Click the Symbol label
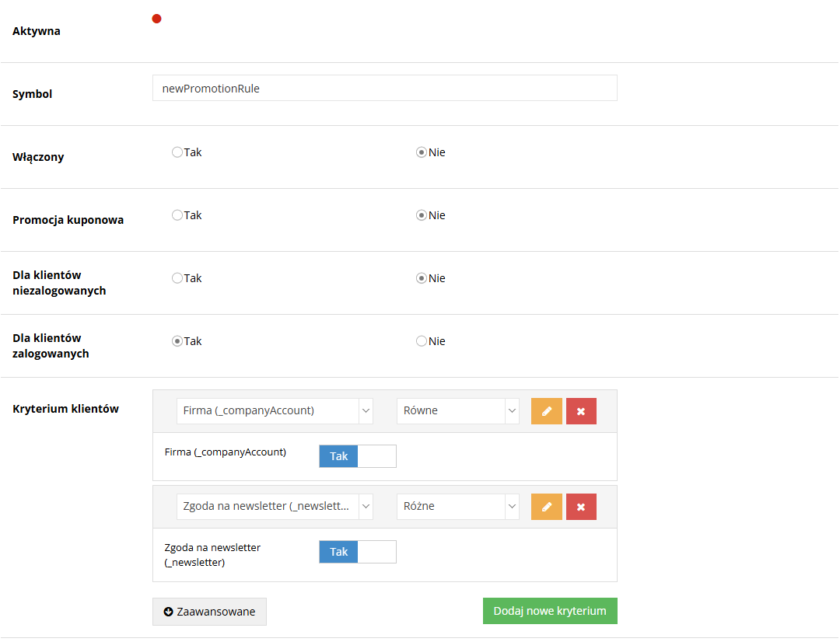840x642 pixels. [x=32, y=94]
